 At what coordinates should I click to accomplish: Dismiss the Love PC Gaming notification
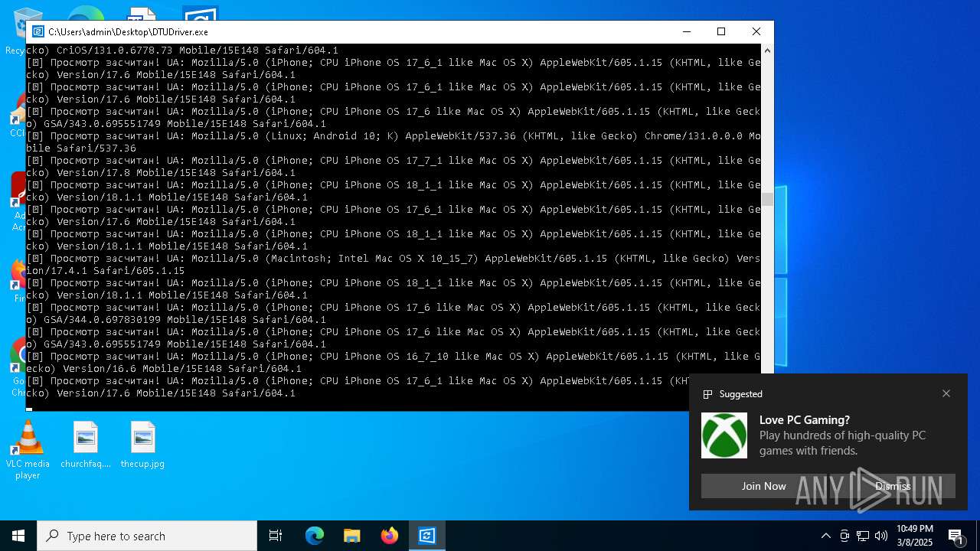click(893, 486)
